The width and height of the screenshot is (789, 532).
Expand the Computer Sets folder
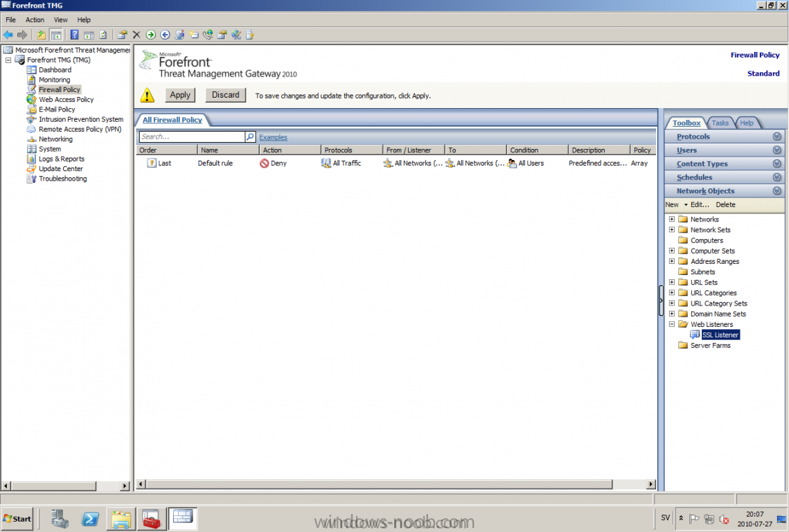coord(672,251)
